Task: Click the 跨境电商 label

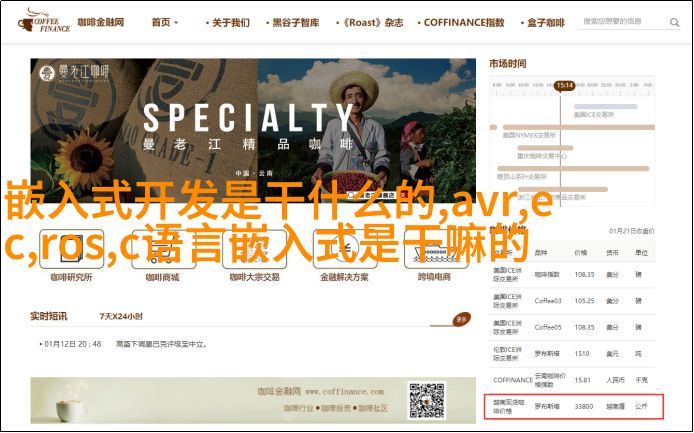Action: pyautogui.click(x=434, y=277)
